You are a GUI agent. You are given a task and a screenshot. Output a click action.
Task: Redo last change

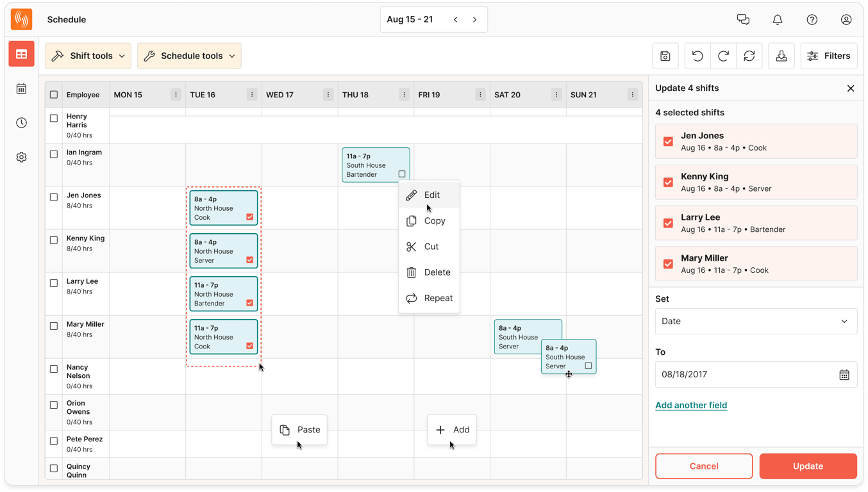point(724,56)
